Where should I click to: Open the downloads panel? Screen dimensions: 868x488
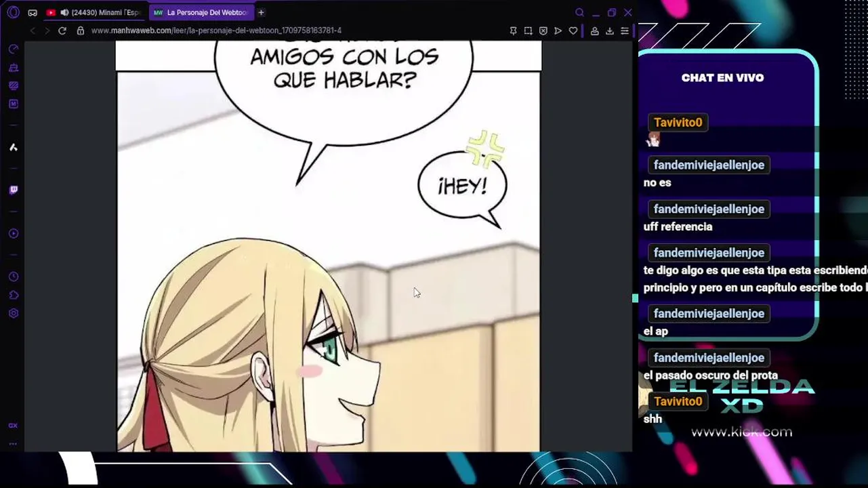coord(609,30)
